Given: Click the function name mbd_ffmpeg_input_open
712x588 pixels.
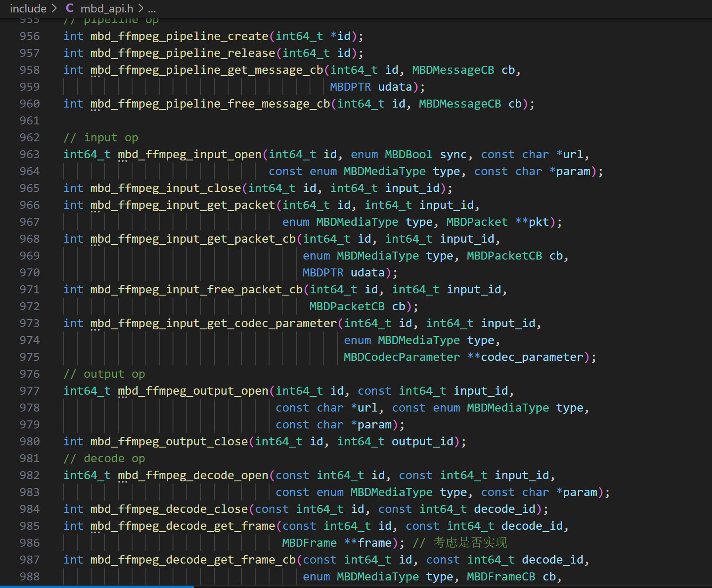Looking at the screenshot, I should 190,154.
